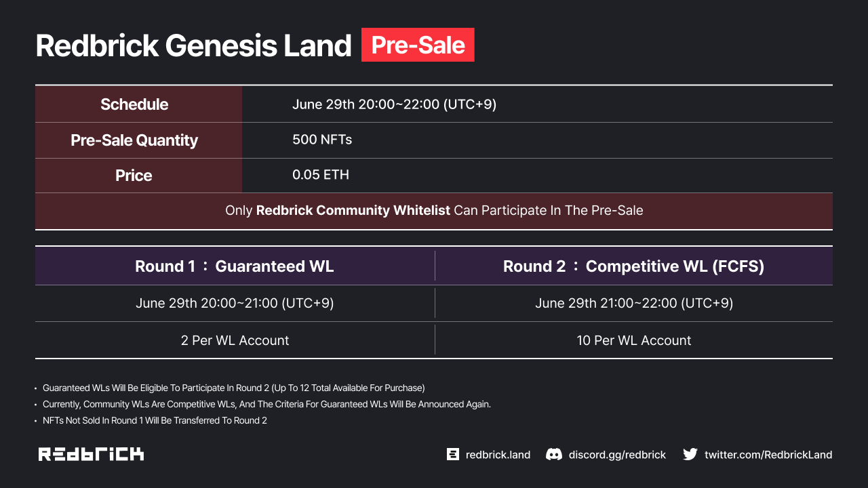The height and width of the screenshot is (488, 868).
Task: Click the Redbrick Community Whitelist notice
Action: (x=434, y=211)
